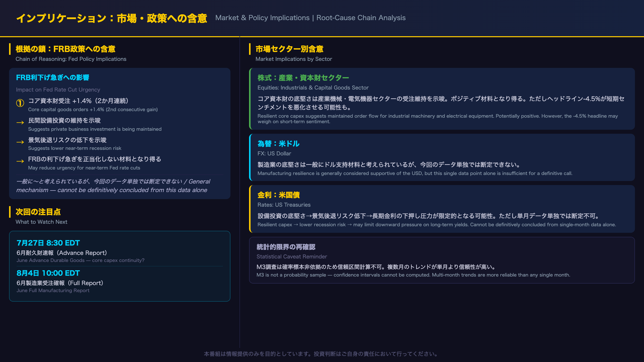The width and height of the screenshot is (644, 362).
Task: Click text 景気後退リスクの低下を示唆
Action: coord(67,140)
